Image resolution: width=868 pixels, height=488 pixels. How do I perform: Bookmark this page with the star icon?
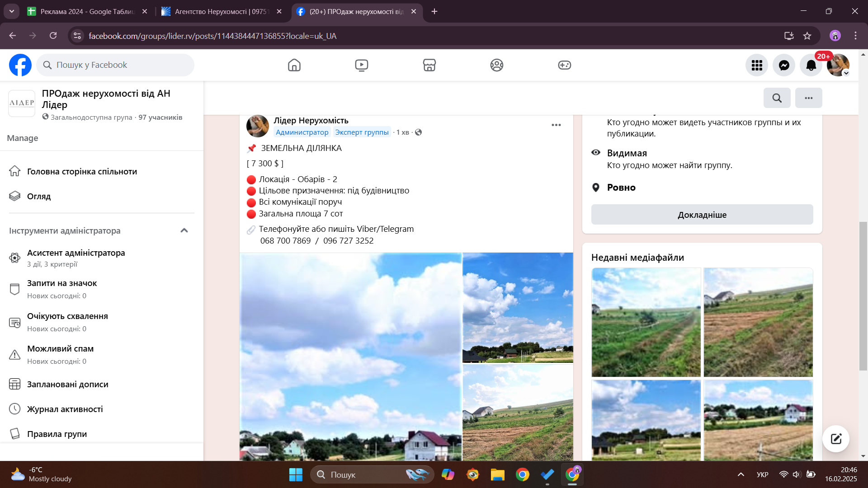pyautogui.click(x=807, y=36)
